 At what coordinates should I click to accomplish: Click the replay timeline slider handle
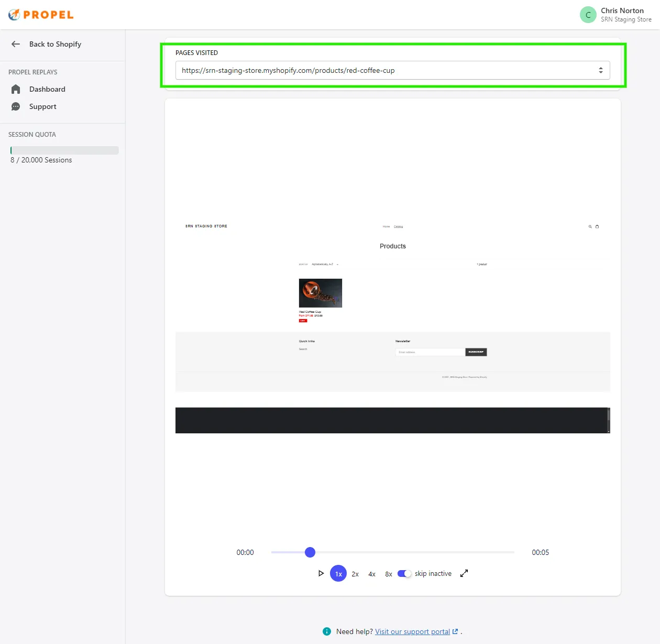coord(310,552)
